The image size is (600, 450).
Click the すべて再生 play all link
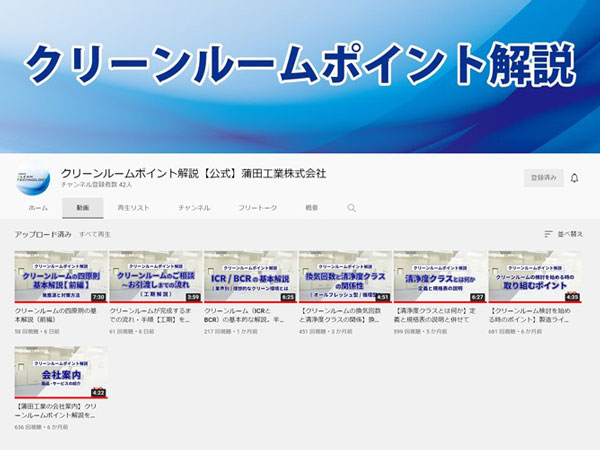click(95, 234)
